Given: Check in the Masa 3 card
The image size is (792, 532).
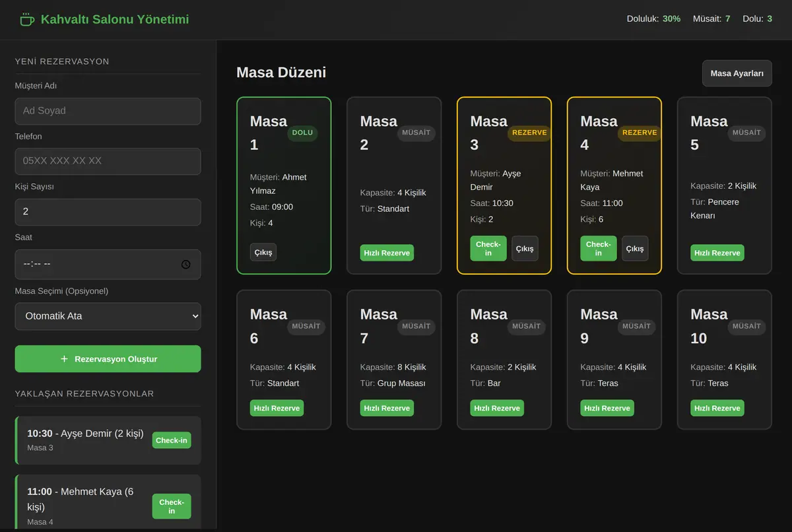Looking at the screenshot, I should point(488,248).
